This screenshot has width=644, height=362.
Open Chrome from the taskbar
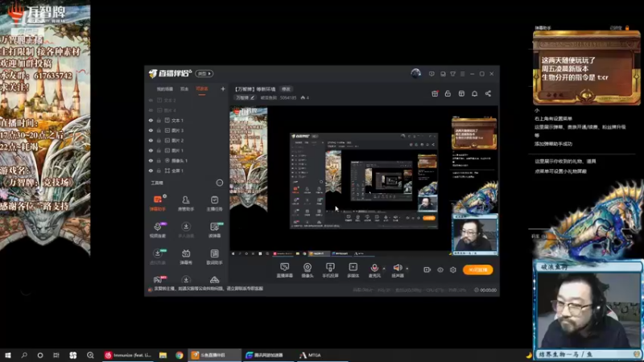pyautogui.click(x=179, y=355)
